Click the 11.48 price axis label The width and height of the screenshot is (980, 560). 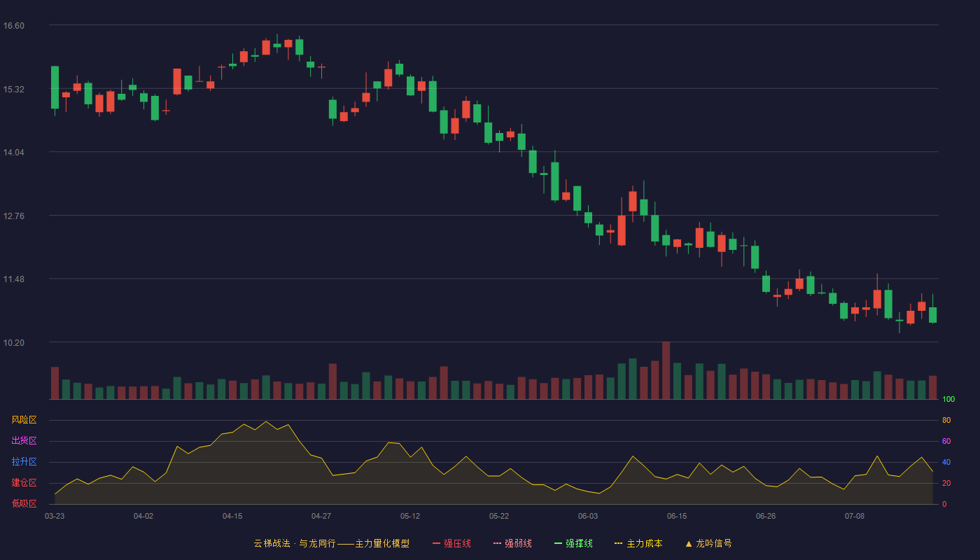point(13,279)
